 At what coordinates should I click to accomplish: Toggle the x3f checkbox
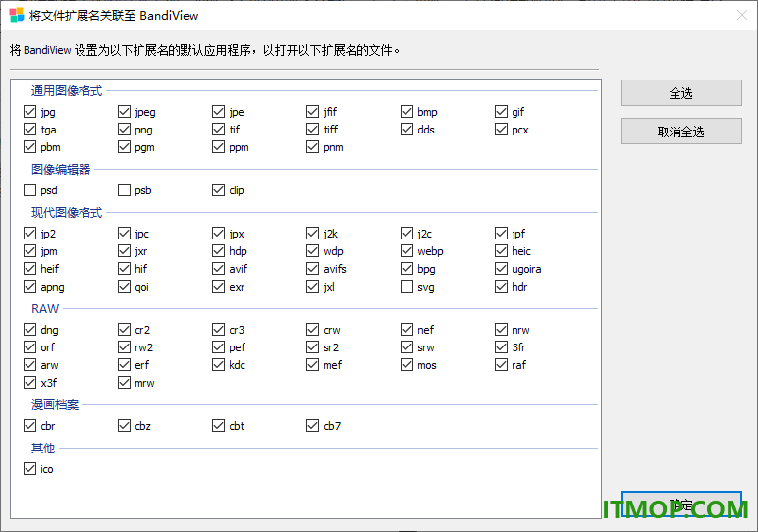pyautogui.click(x=30, y=383)
